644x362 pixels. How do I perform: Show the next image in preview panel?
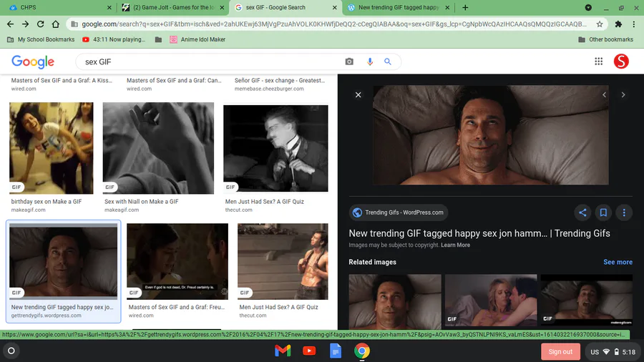click(623, 95)
